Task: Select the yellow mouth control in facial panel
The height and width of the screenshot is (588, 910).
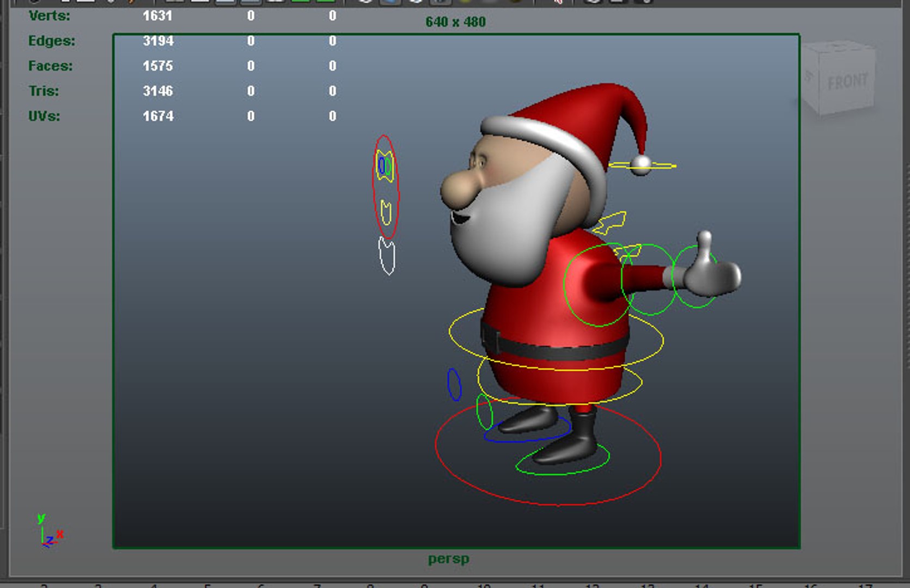Action: 386,212
